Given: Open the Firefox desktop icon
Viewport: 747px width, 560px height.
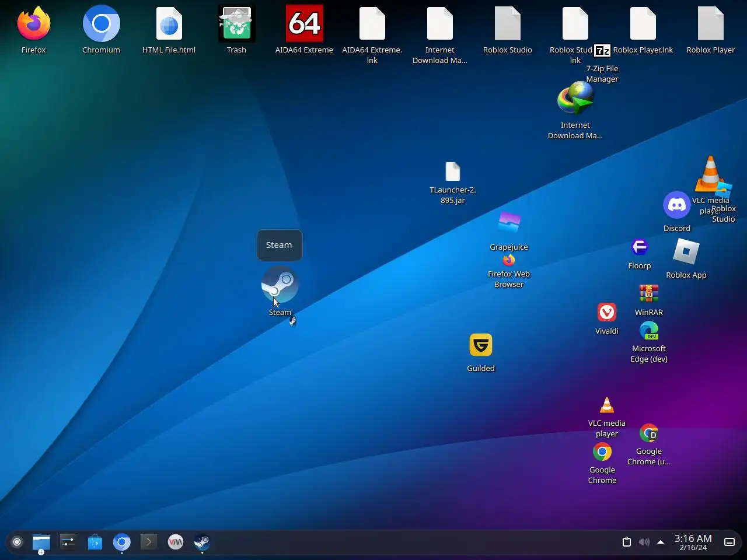Looking at the screenshot, I should click(34, 24).
